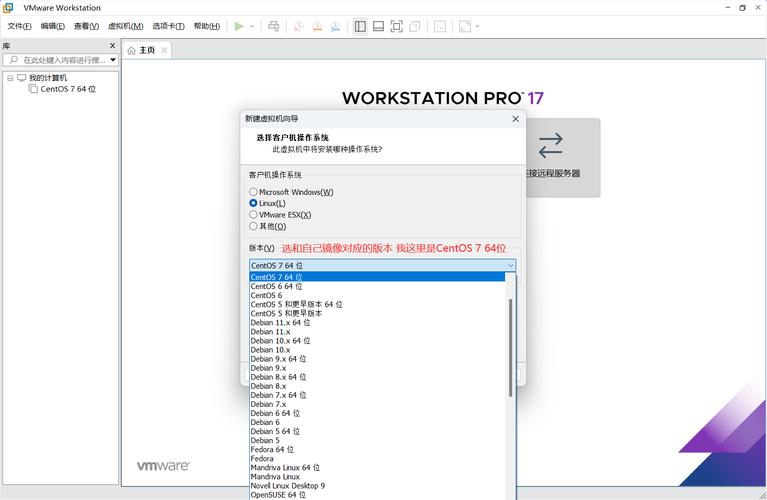Open the 帮助(H) menu
Viewport: 767px width, 500px height.
click(x=206, y=26)
